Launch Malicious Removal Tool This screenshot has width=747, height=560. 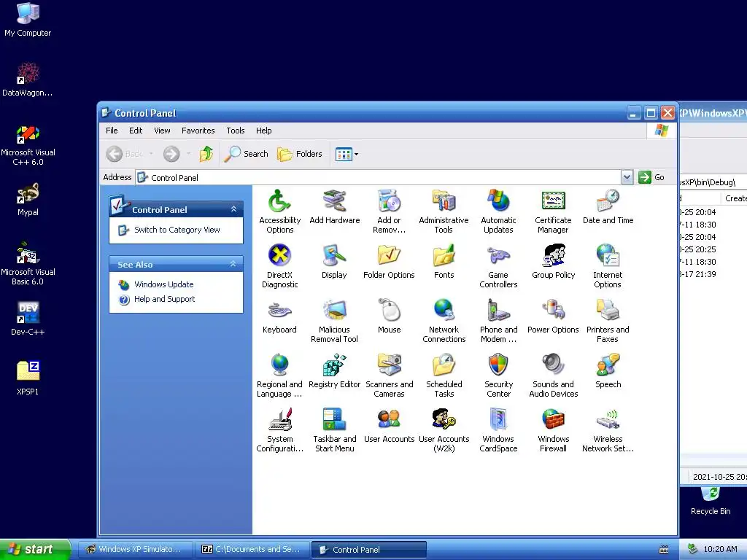334,321
